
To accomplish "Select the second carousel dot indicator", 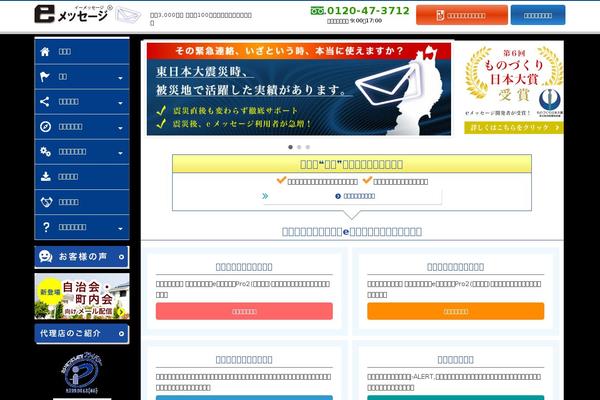I will click(x=299, y=147).
